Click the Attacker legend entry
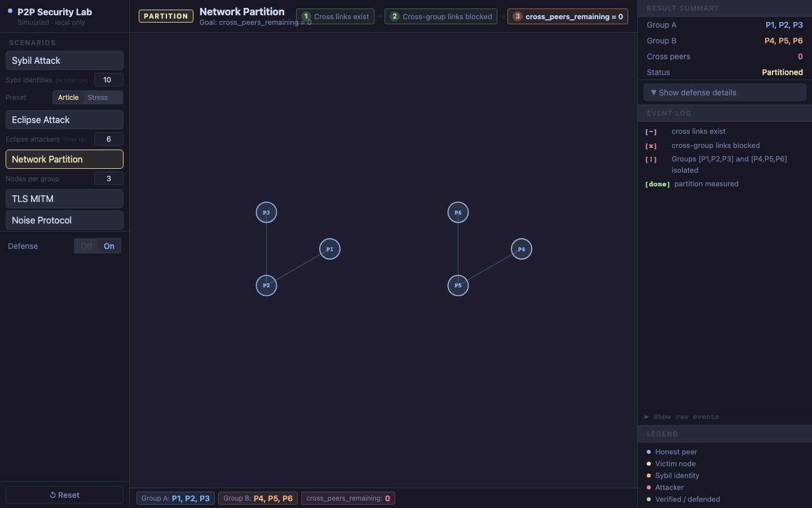This screenshot has height=508, width=812. click(x=665, y=487)
